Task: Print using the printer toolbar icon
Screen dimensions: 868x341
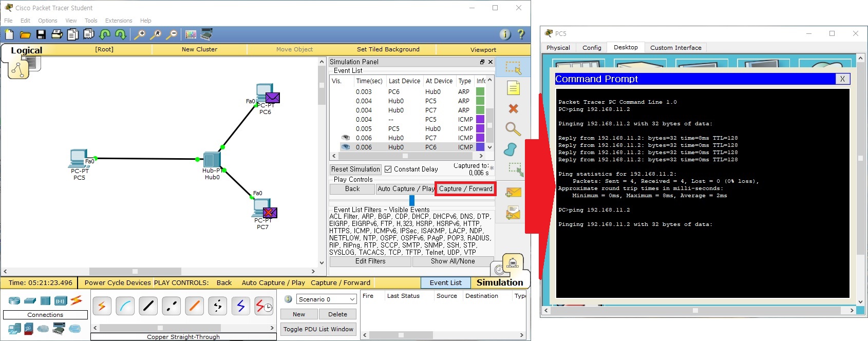Action: (x=57, y=34)
